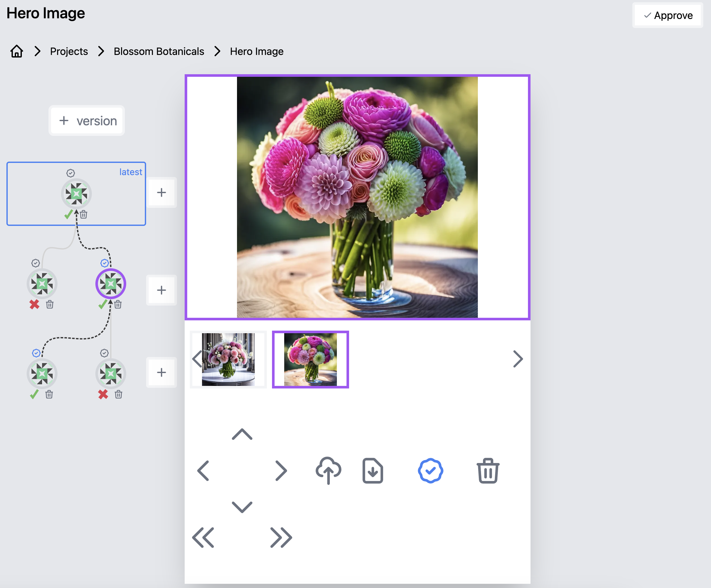This screenshot has width=711, height=588.
Task: Show previous thumbnails in strip
Action: [197, 359]
